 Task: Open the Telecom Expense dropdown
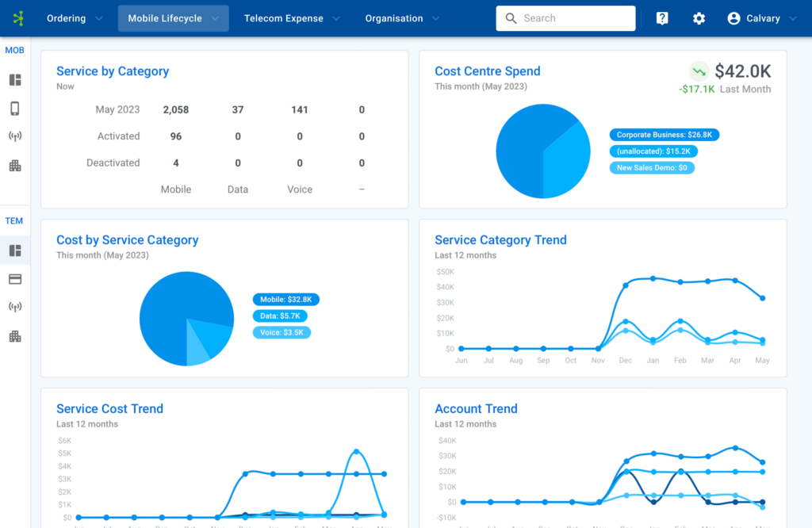[290, 17]
